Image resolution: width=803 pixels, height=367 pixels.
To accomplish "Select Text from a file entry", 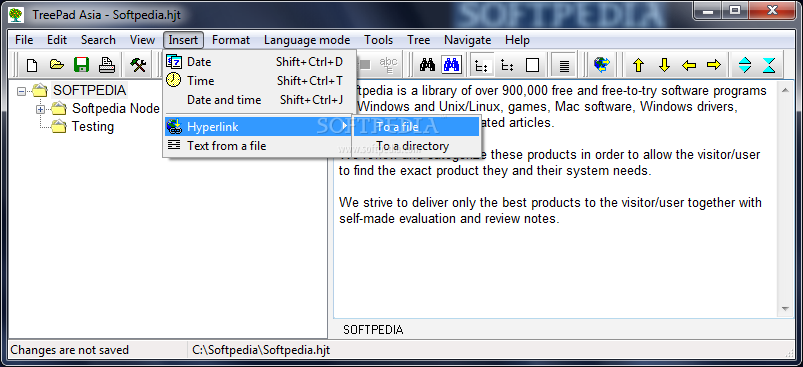I will pos(259,145).
